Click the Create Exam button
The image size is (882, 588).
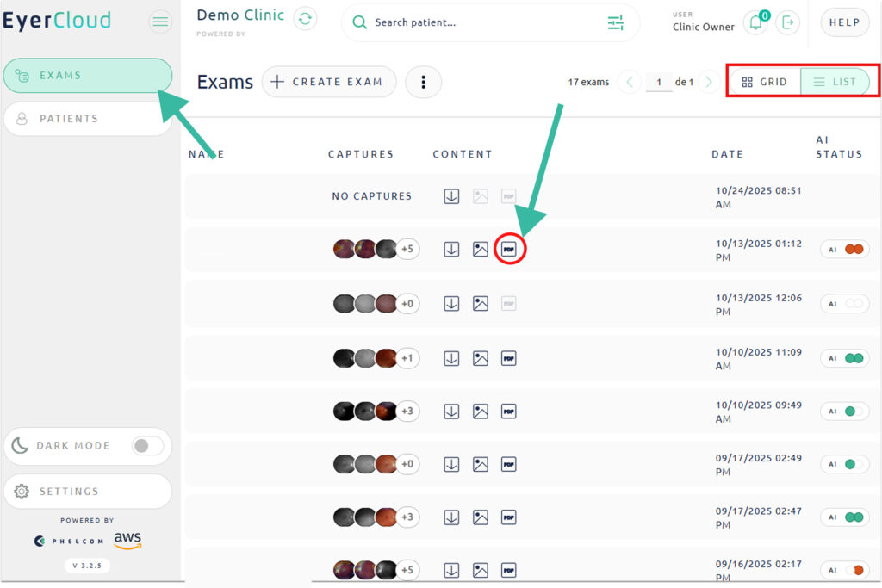tap(329, 82)
